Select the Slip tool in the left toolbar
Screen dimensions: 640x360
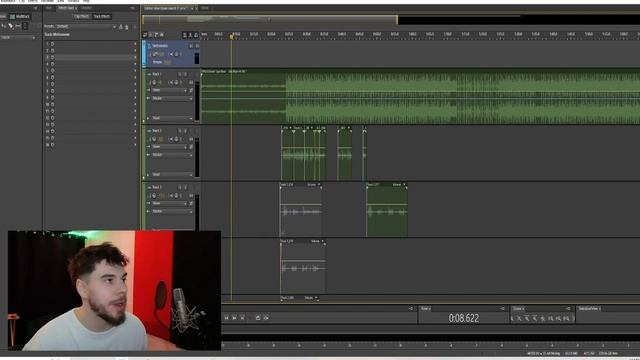(x=18, y=26)
